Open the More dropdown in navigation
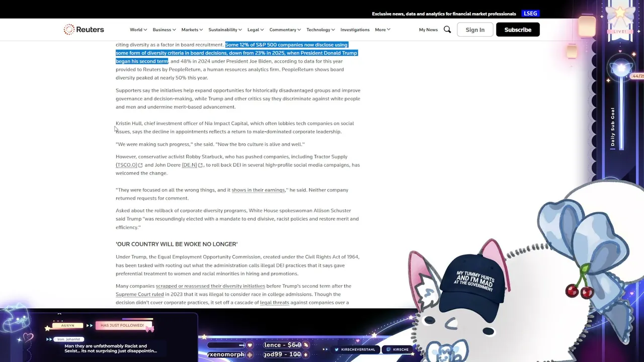This screenshot has width=644, height=362. click(x=382, y=30)
